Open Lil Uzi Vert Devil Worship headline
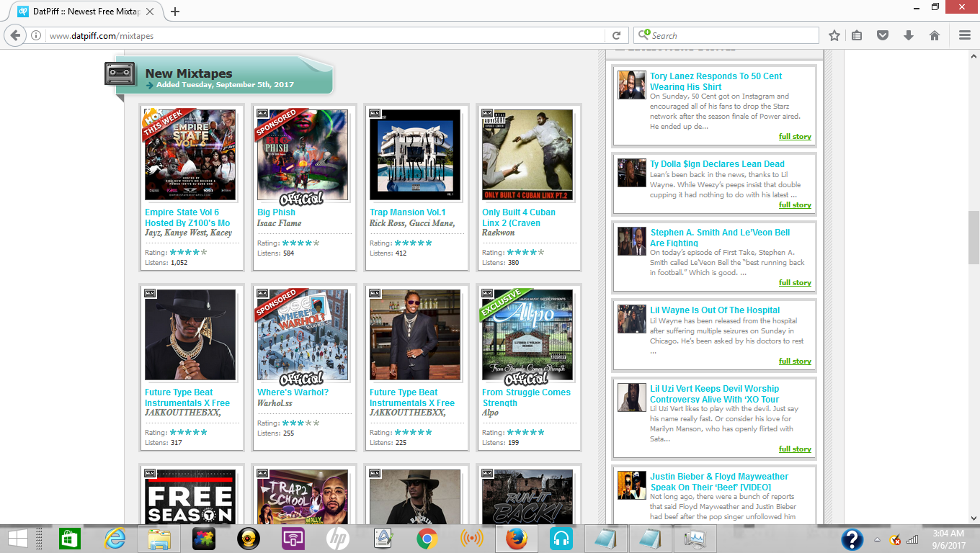The height and width of the screenshot is (553, 980). (x=714, y=394)
